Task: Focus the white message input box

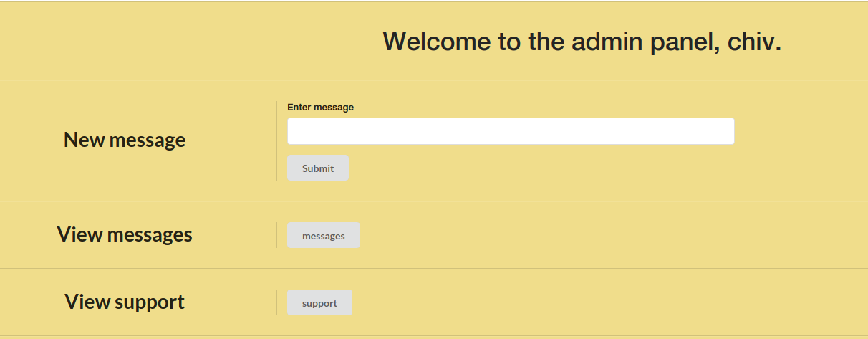Action: pyautogui.click(x=511, y=131)
